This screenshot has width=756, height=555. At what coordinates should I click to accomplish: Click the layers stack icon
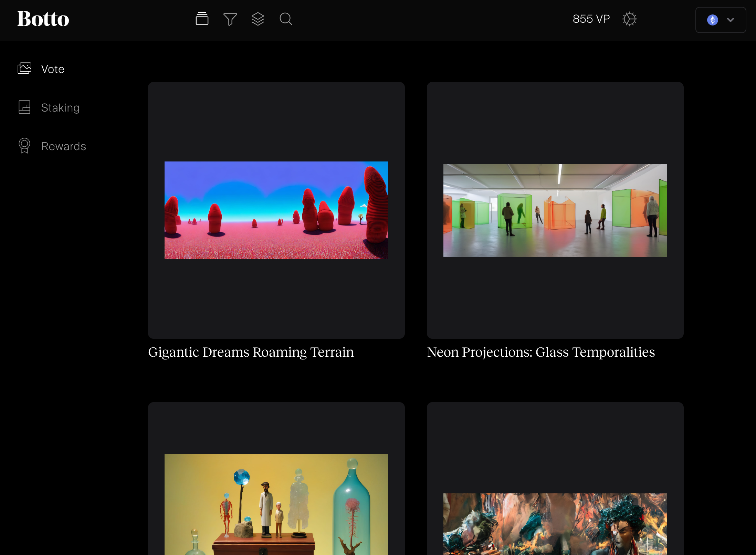coord(258,19)
